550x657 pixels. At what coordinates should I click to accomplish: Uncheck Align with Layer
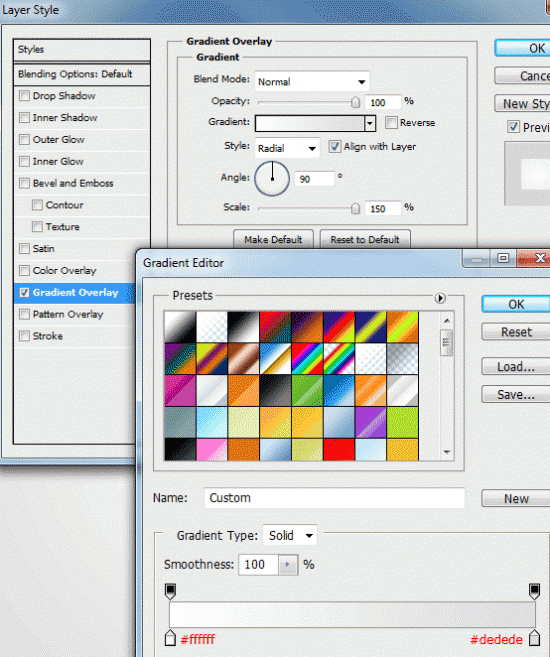334,147
